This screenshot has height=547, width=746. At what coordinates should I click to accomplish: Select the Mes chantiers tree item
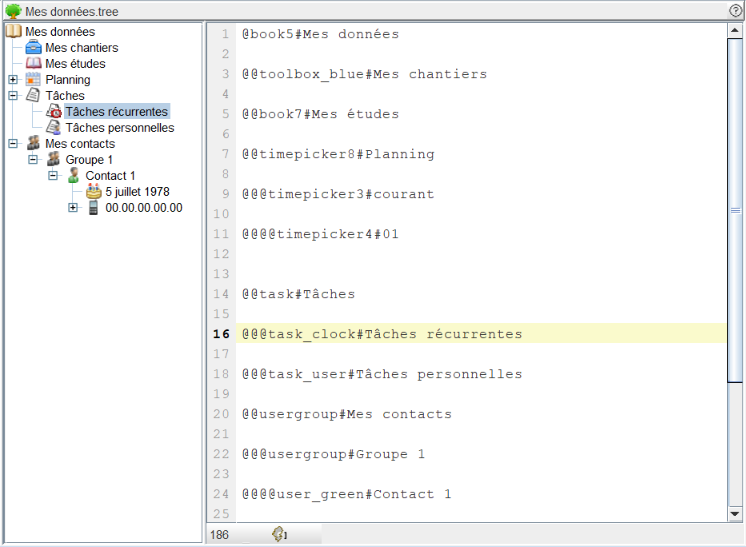coord(82,48)
